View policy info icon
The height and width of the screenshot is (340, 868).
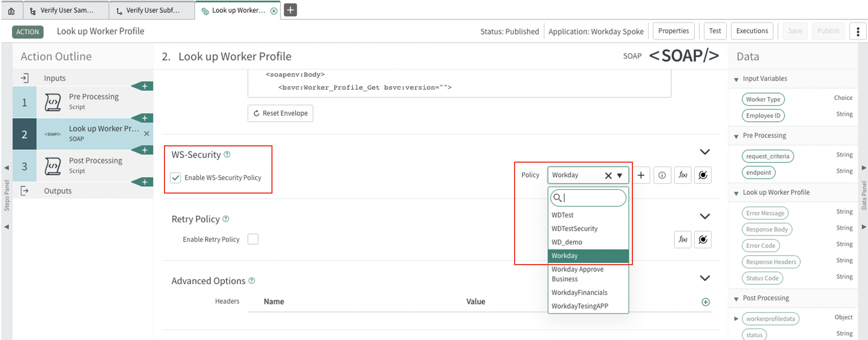click(x=662, y=175)
